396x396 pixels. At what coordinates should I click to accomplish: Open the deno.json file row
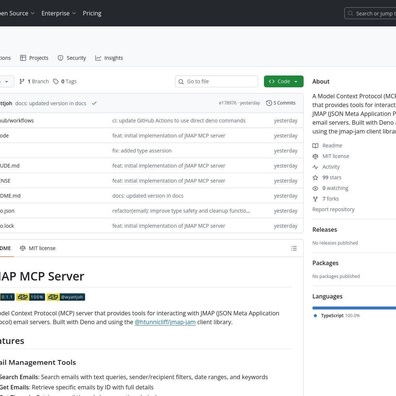[152, 211]
